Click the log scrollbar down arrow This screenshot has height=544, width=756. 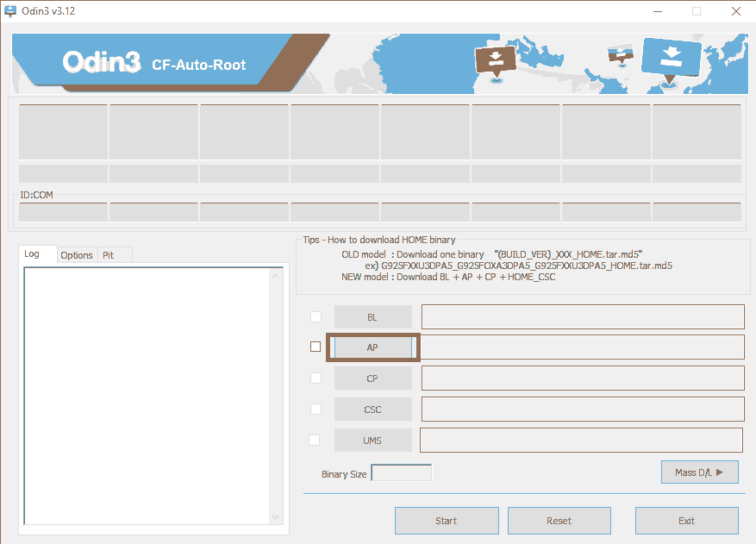tap(275, 517)
